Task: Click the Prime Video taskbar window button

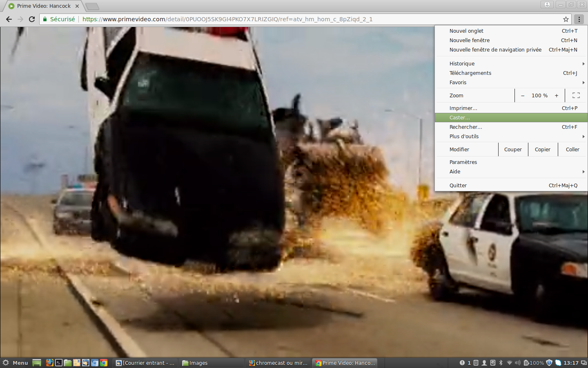Action: point(345,363)
